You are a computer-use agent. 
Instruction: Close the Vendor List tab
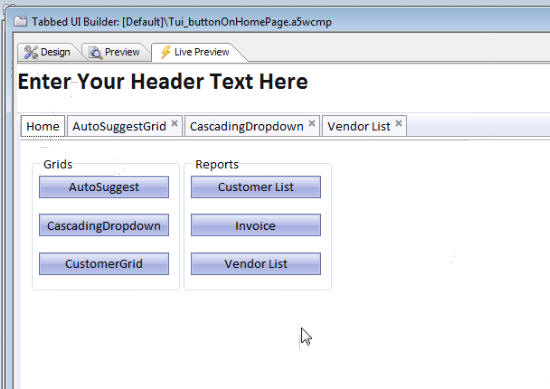398,123
